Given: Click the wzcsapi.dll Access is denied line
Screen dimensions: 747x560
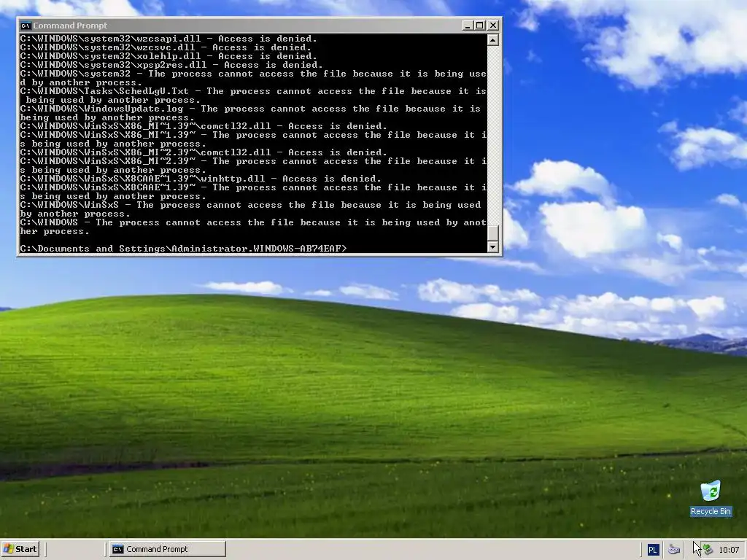Looking at the screenshot, I should 169,39.
